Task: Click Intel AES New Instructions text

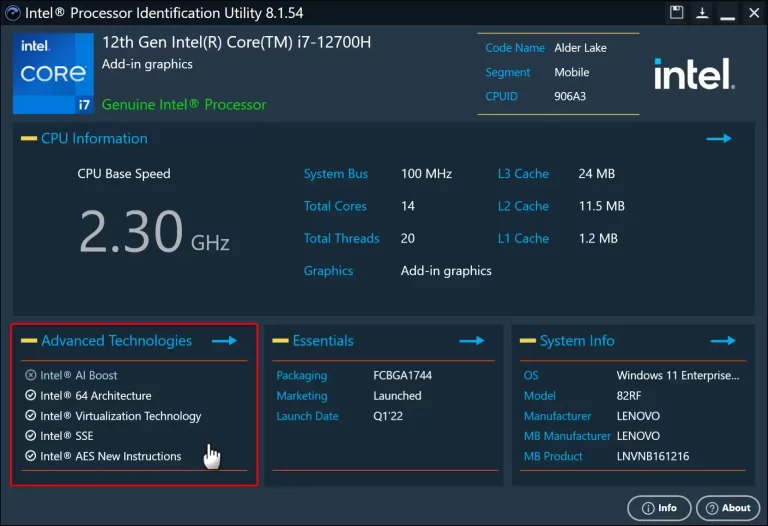Action: [111, 456]
